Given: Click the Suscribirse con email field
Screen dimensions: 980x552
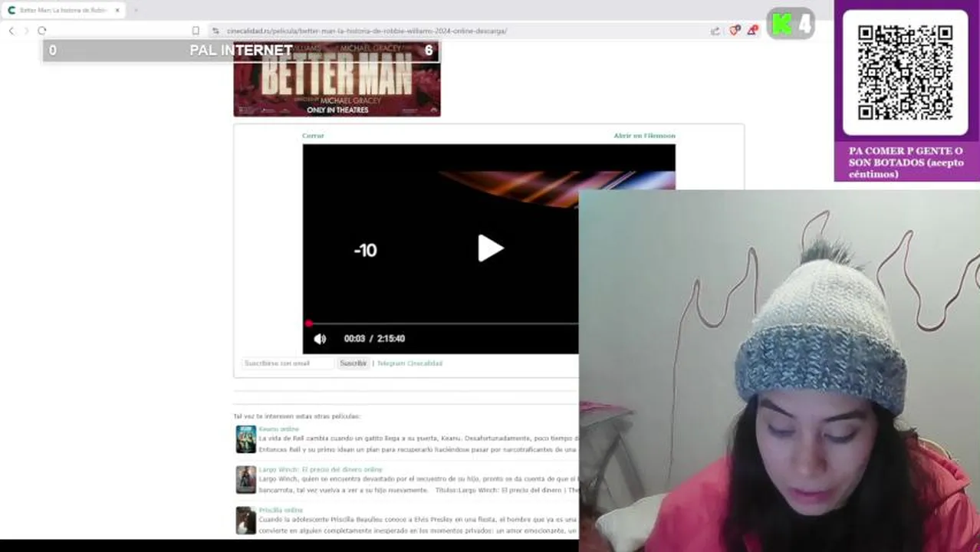Looking at the screenshot, I should pos(288,363).
